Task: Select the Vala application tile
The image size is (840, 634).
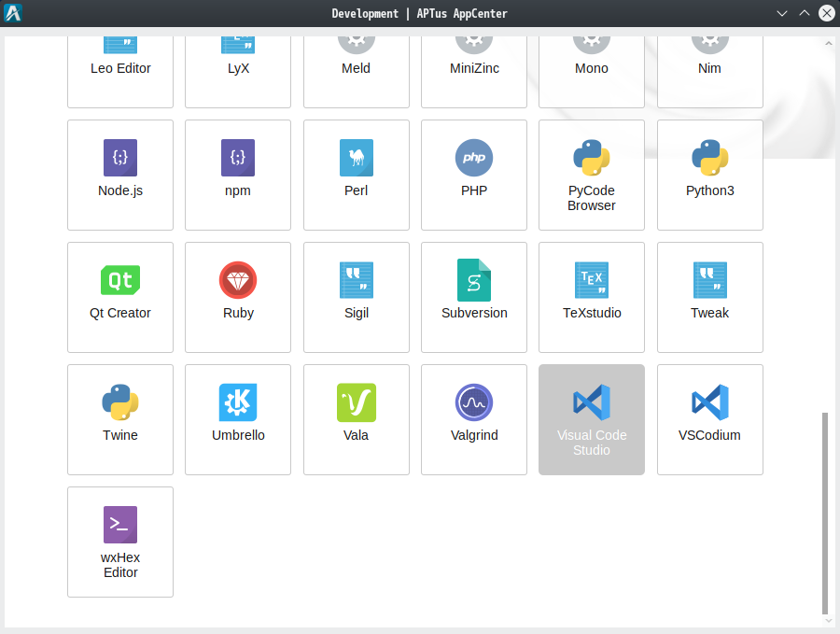Action: [x=357, y=419]
